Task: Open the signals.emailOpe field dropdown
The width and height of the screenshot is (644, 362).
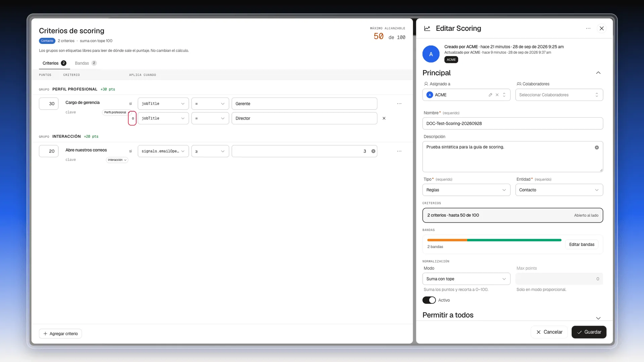Action: click(x=163, y=151)
